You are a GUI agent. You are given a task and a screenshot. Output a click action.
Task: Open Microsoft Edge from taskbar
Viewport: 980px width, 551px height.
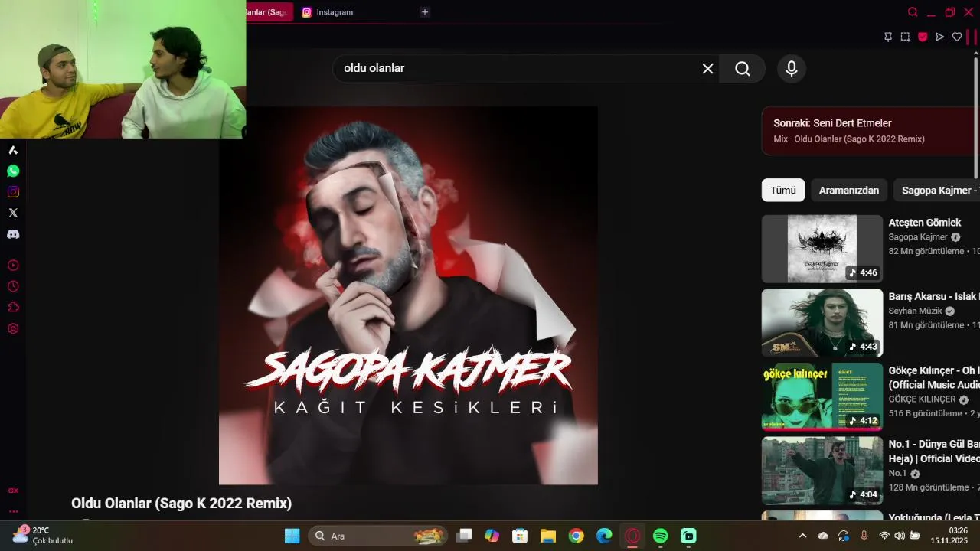(x=605, y=536)
